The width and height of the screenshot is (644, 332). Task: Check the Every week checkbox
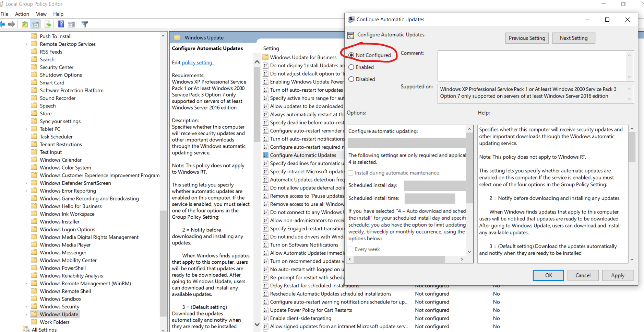pyautogui.click(x=350, y=249)
